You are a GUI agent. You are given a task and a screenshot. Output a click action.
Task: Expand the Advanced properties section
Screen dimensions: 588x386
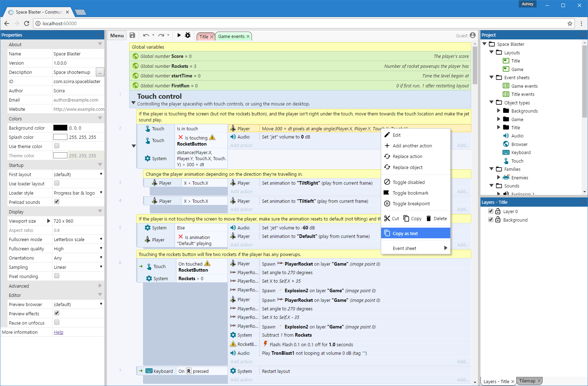pos(100,286)
